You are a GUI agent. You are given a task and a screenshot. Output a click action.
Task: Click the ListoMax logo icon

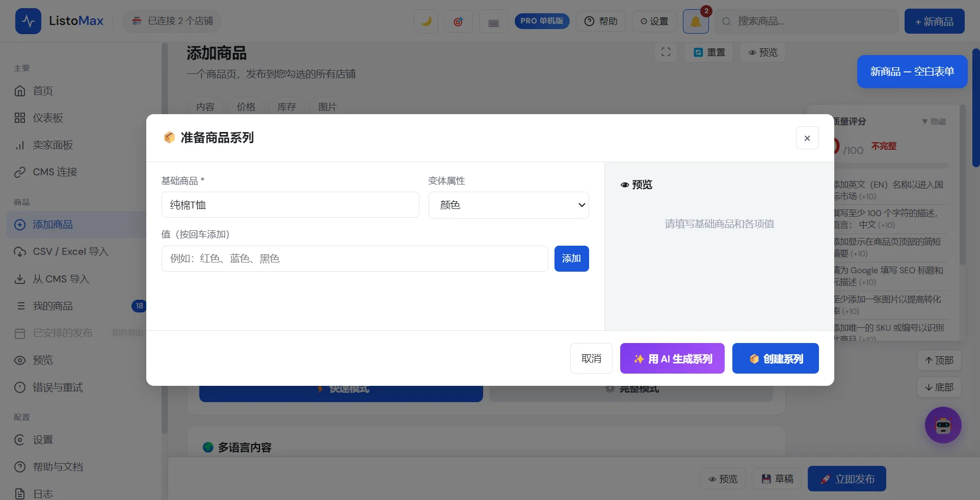[x=28, y=21]
